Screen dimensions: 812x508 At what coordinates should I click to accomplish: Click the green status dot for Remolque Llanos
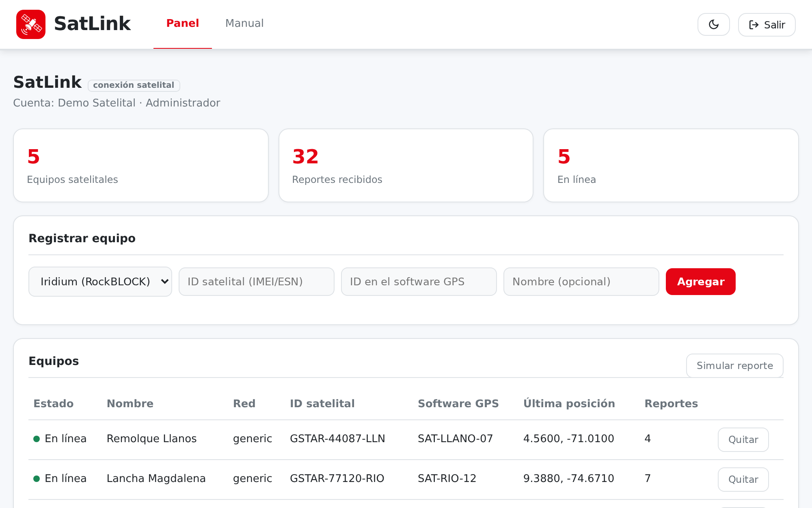[37, 439]
